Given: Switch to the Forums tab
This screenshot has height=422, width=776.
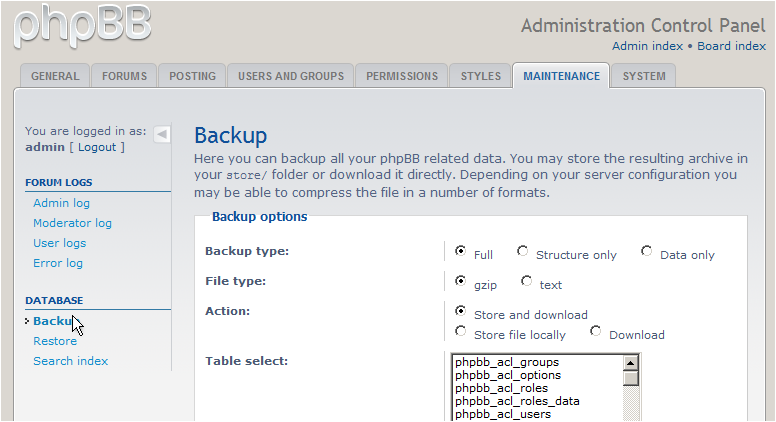Looking at the screenshot, I should pos(124,76).
